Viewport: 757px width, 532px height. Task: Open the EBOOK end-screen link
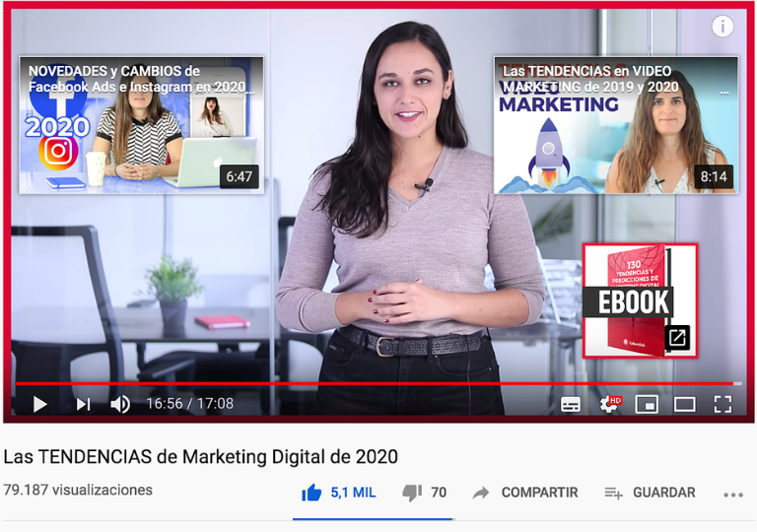tap(640, 300)
